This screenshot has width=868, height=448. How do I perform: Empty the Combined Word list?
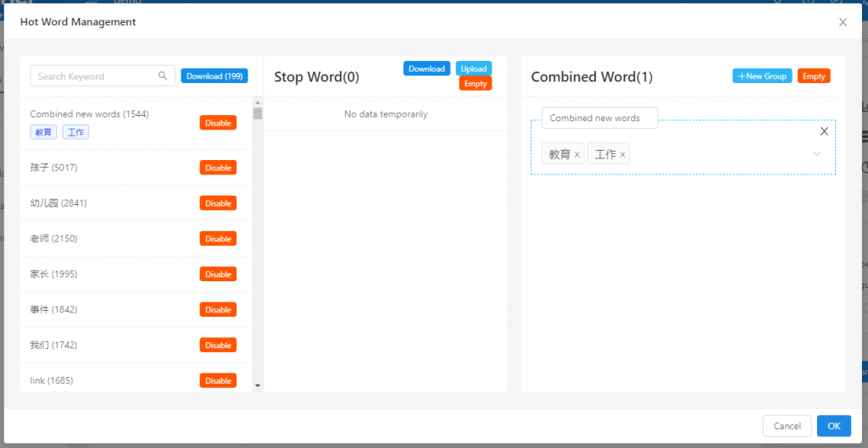(x=814, y=76)
